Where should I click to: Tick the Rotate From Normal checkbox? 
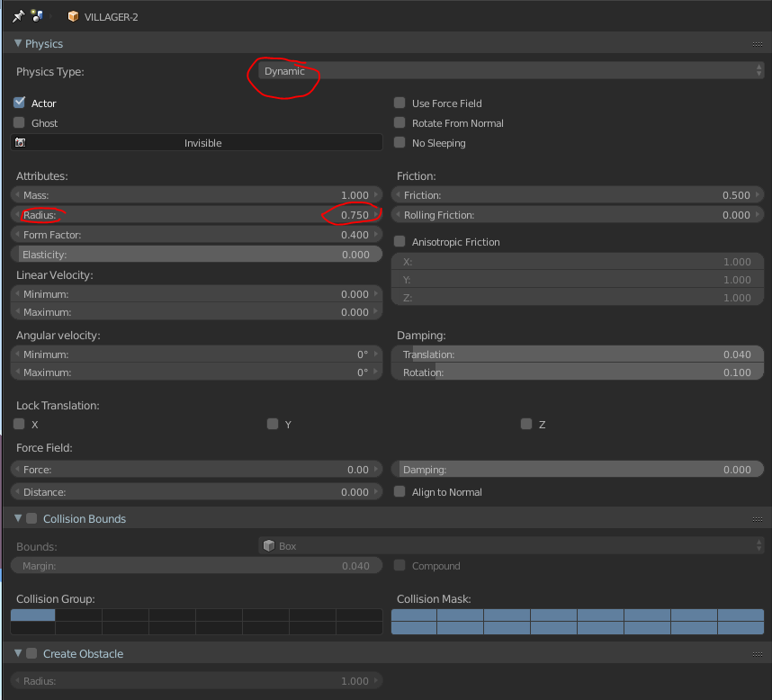[x=399, y=122]
